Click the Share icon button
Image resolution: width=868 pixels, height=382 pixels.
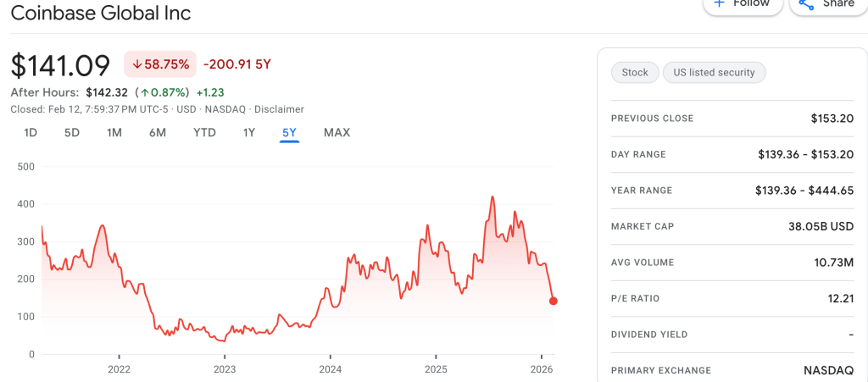(x=806, y=3)
